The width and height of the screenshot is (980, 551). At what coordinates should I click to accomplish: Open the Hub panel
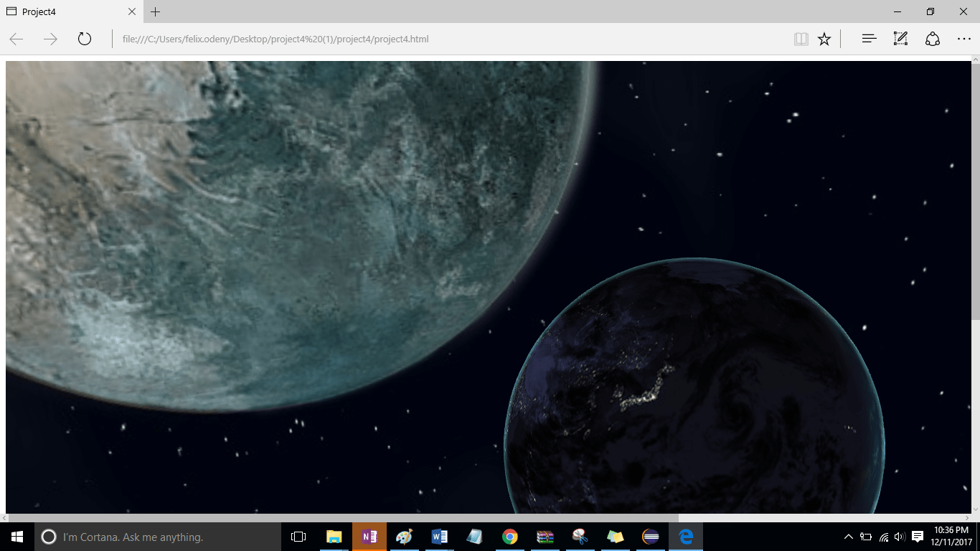click(x=869, y=39)
